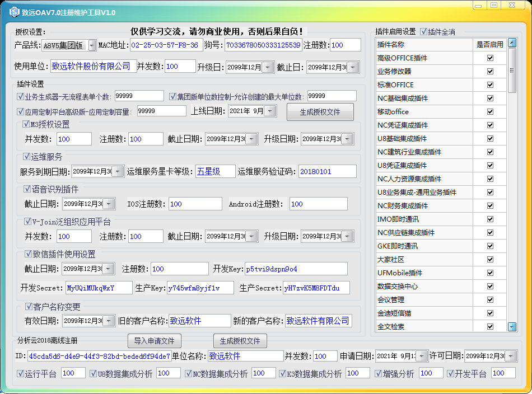Click the 致远OA app icon in title bar

pos(14,12)
